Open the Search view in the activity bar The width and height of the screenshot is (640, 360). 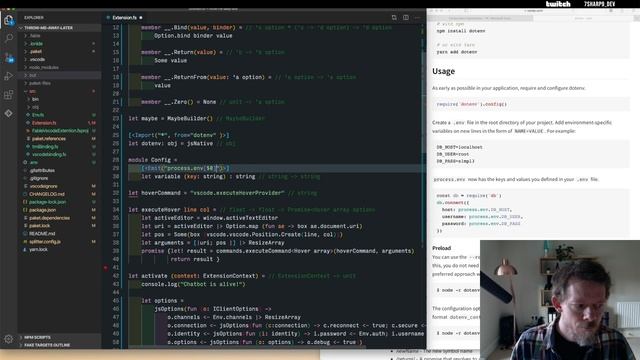point(9,38)
